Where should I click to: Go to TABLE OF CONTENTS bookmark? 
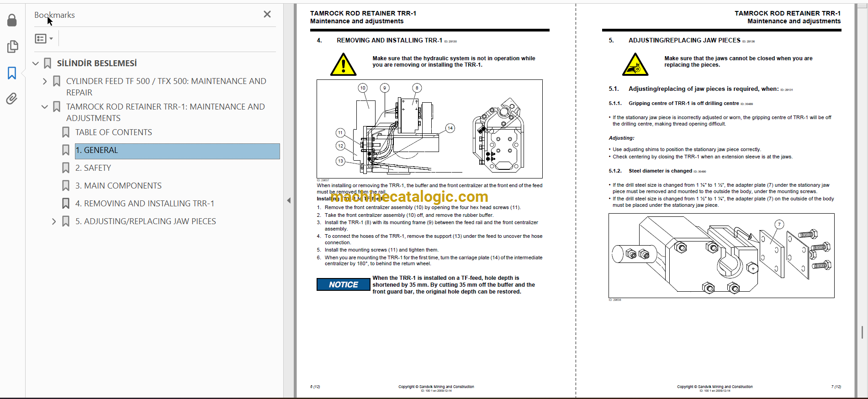point(114,132)
